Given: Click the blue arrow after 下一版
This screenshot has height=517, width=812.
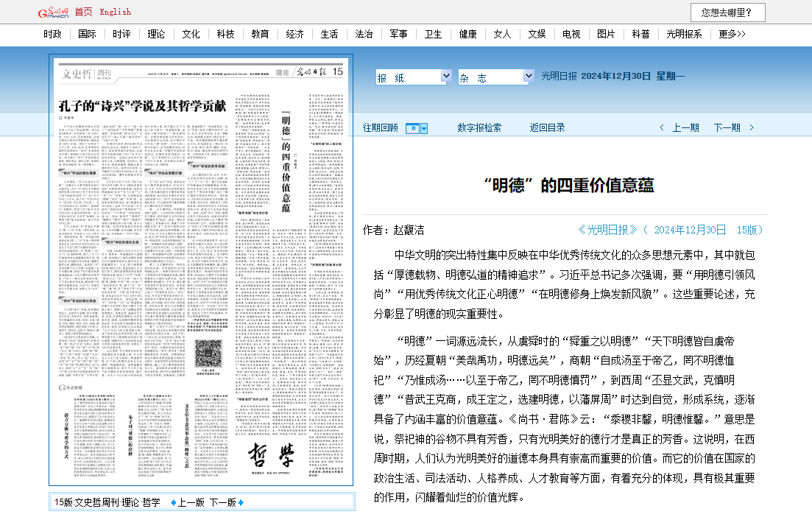Looking at the screenshot, I should pyautogui.click(x=241, y=502).
